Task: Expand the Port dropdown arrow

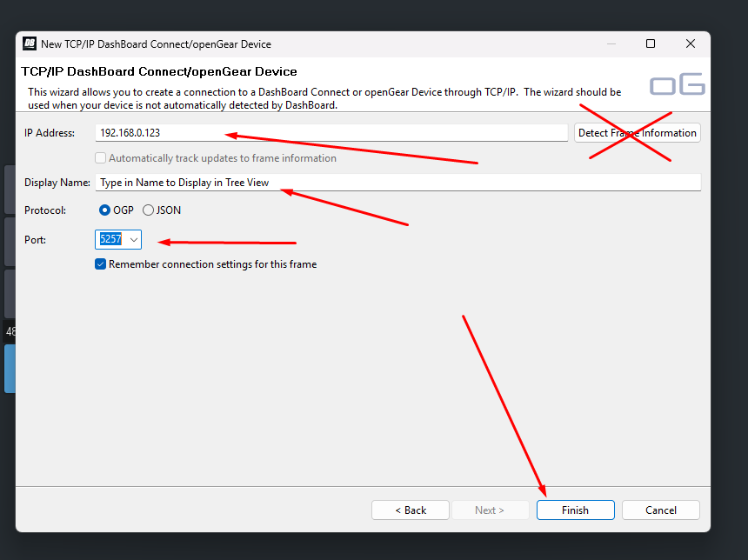Action: [134, 239]
